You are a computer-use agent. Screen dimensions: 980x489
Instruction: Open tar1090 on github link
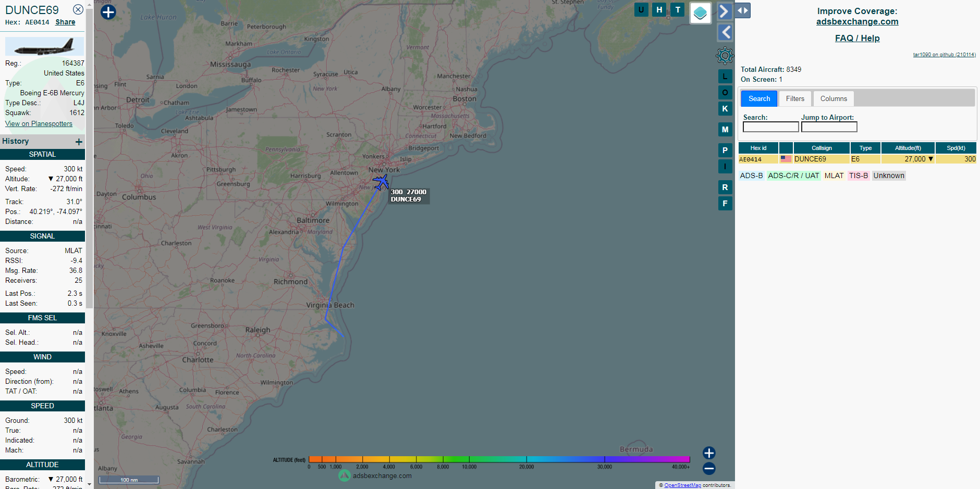tap(944, 54)
